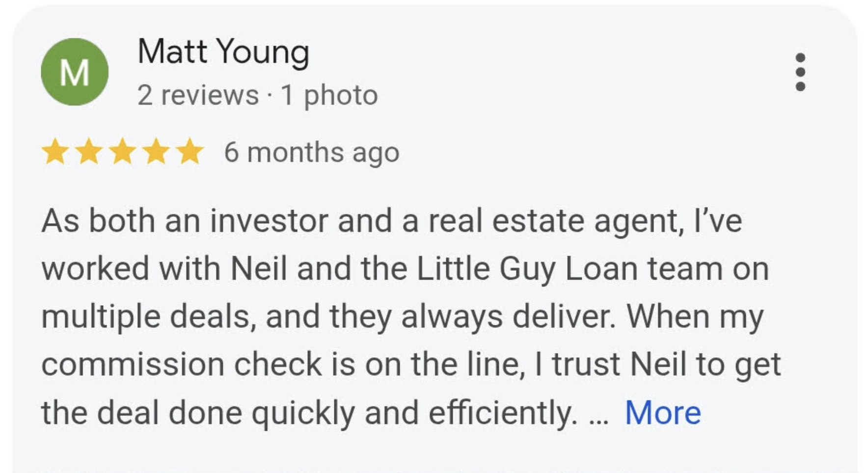Click the "2 reviews" count text
The height and width of the screenshot is (473, 868).
click(198, 95)
